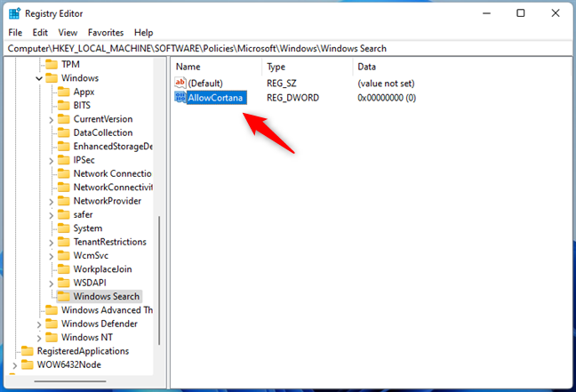Click the Windows folder icon in tree
576x392 pixels.
point(52,78)
